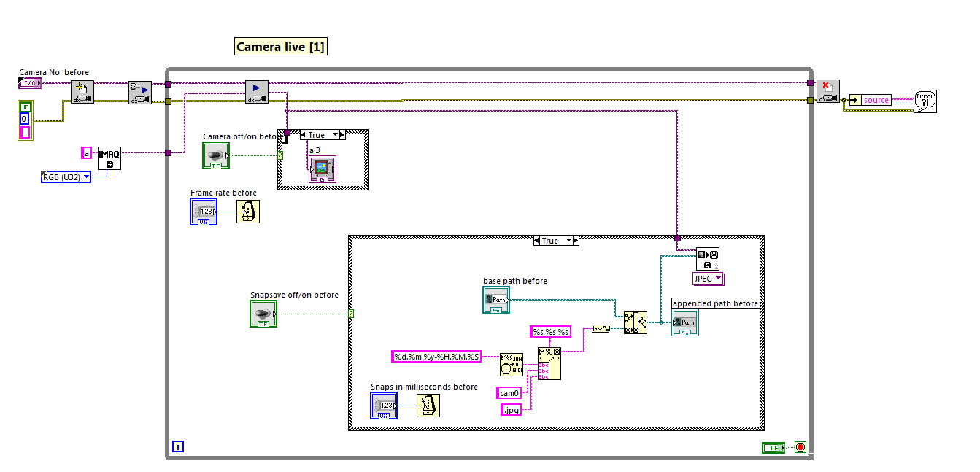This screenshot has width=980, height=472.
Task: Click the 'base path before' label
Action: tap(515, 281)
